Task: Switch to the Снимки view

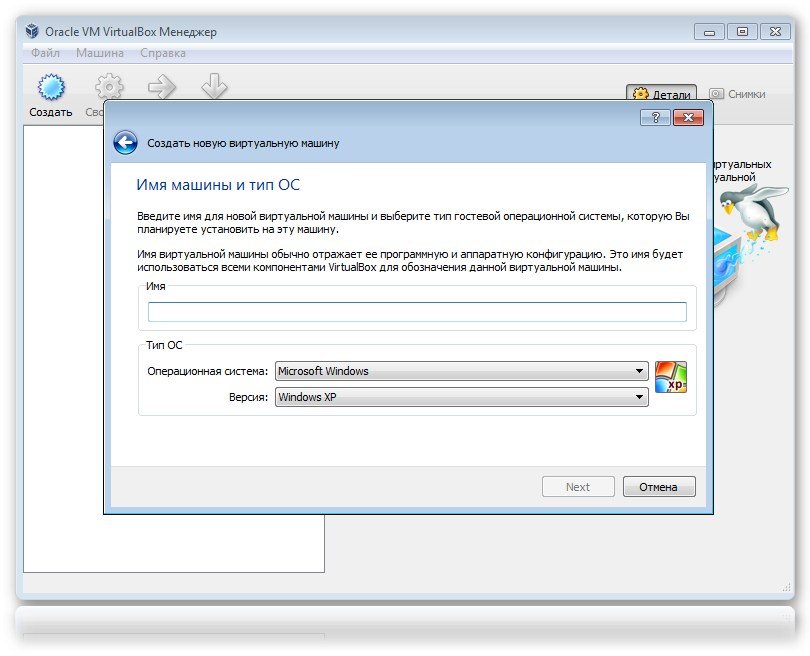Action: [738, 94]
